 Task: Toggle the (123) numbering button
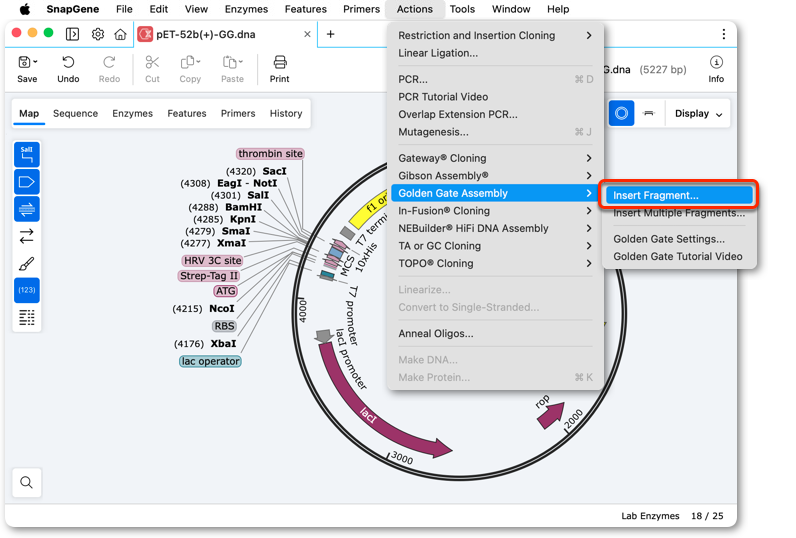27,290
